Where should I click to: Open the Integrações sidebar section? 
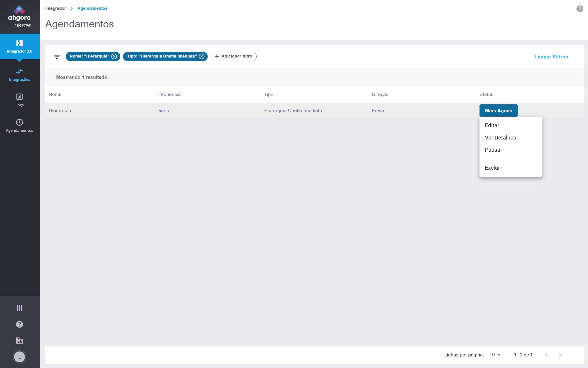(x=19, y=75)
